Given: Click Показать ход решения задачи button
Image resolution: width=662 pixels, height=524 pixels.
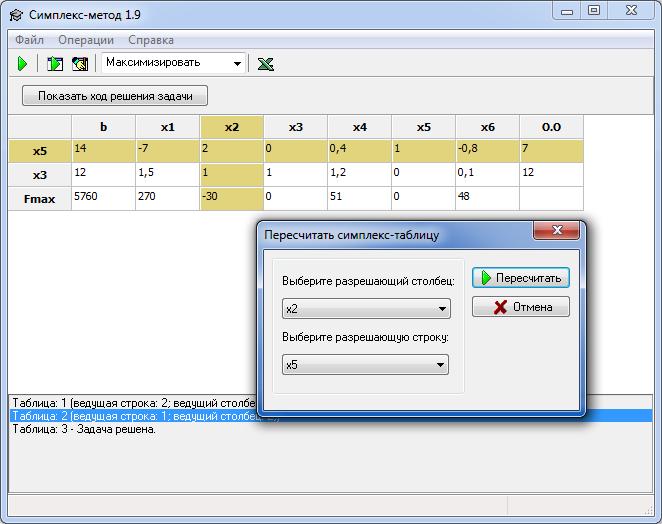Looking at the screenshot, I should [115, 96].
